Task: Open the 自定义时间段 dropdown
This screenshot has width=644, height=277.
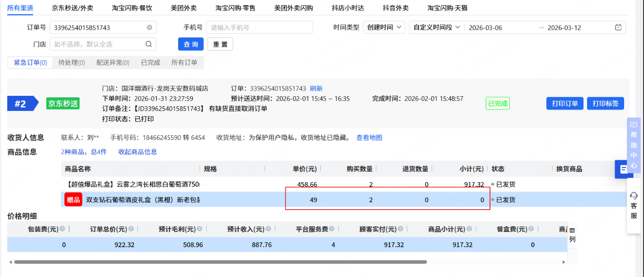Action: (436, 28)
